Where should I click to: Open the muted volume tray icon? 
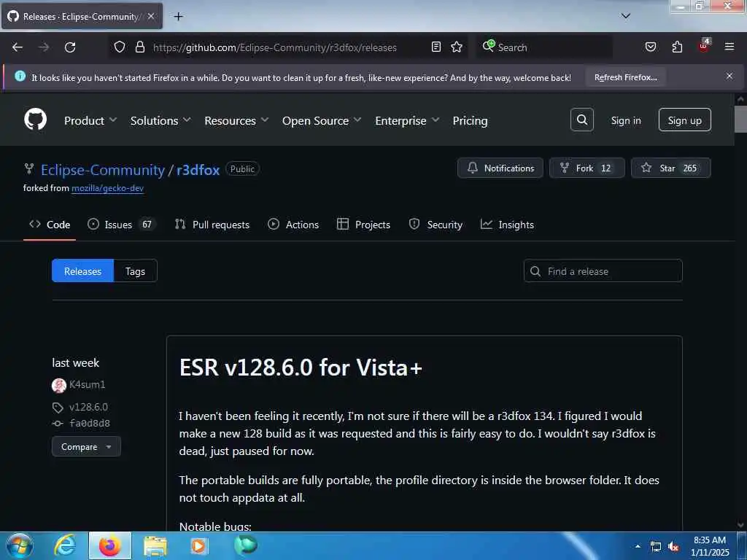pyautogui.click(x=673, y=547)
